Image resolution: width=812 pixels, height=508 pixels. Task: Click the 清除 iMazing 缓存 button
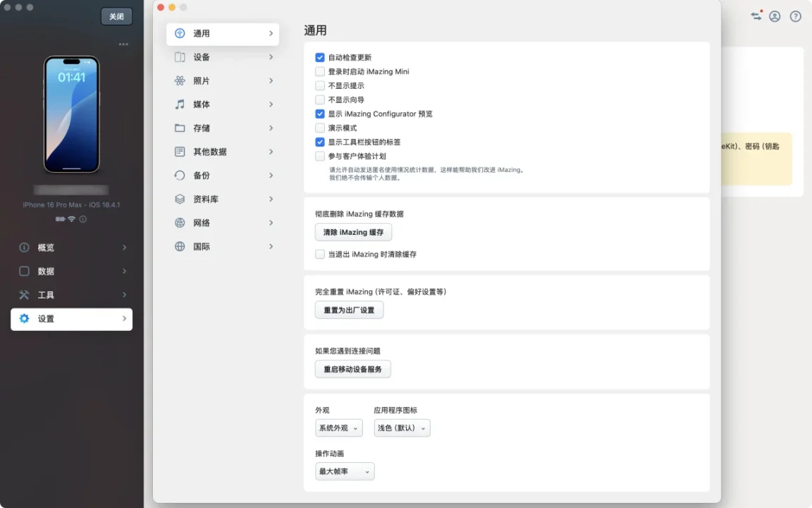point(353,232)
